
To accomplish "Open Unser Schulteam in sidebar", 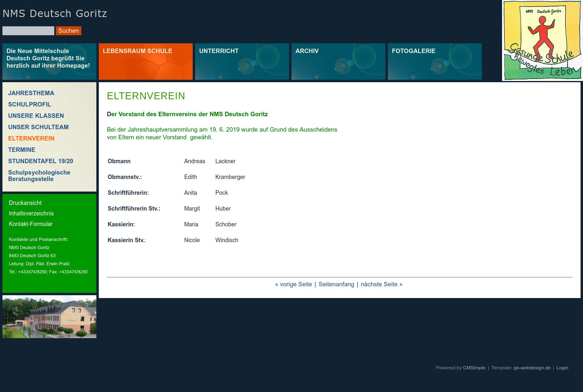I will click(38, 127).
